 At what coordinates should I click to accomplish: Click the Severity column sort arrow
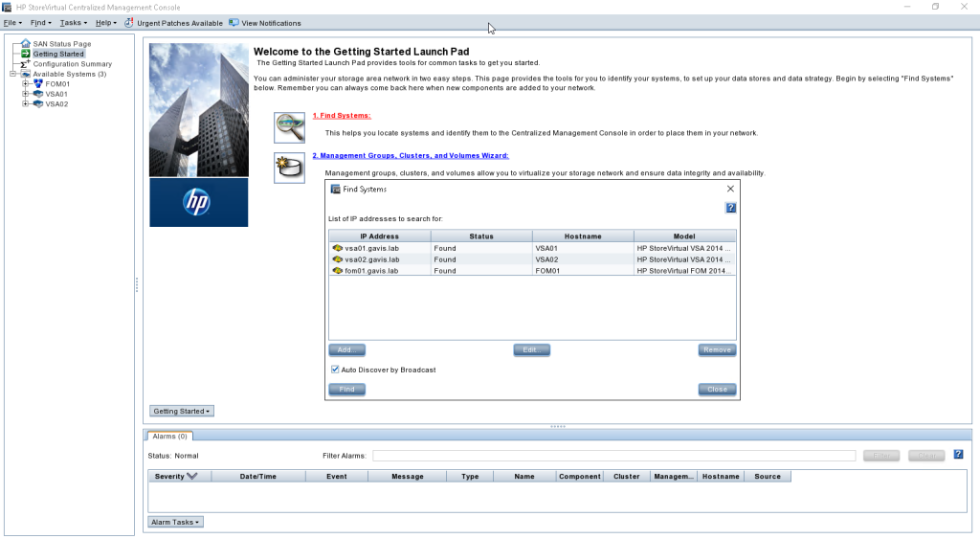click(x=192, y=476)
